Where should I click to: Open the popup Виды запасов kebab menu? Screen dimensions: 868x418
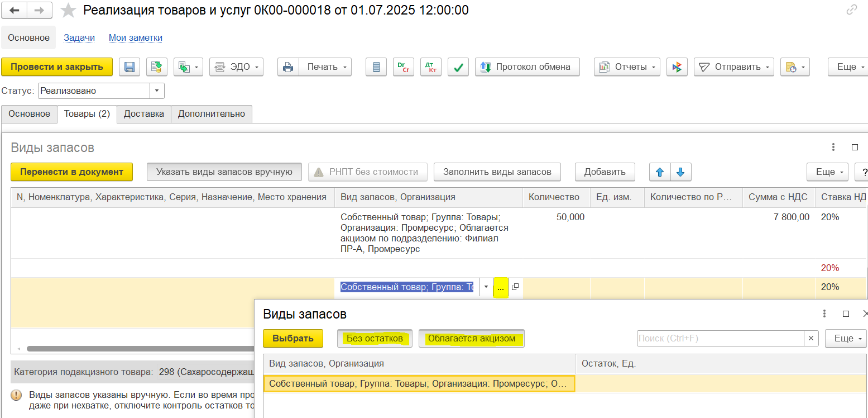click(824, 313)
